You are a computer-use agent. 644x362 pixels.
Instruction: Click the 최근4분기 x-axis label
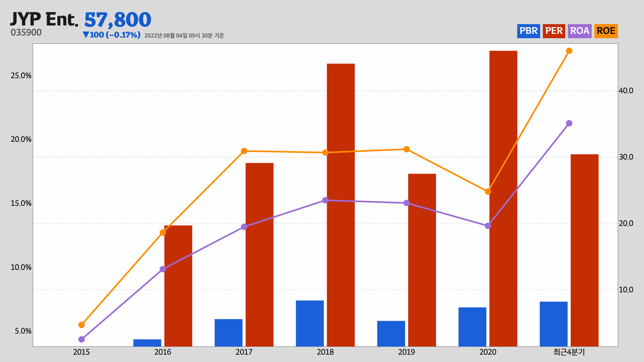tap(569, 352)
